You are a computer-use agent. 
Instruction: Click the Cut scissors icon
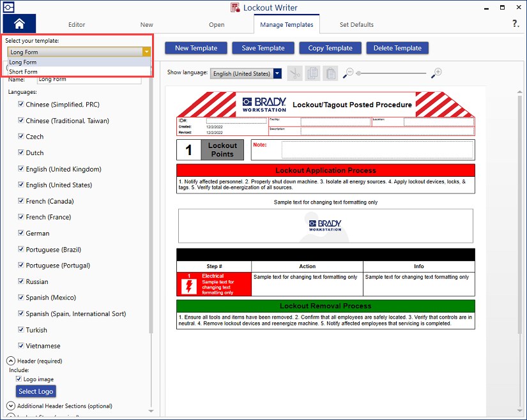click(294, 73)
